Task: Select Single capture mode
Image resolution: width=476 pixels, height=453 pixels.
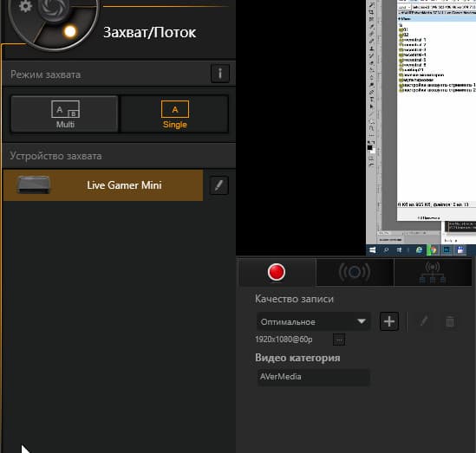Action: tap(174, 114)
